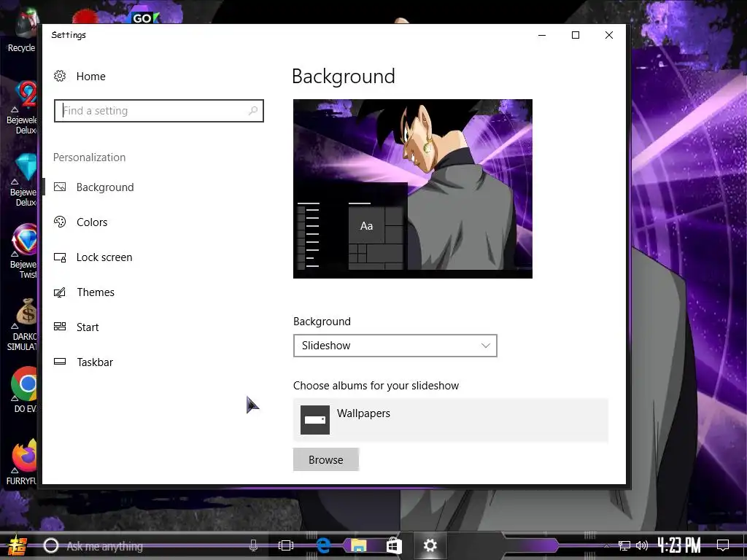Viewport: 747px width, 560px height.
Task: Click the Cortana microphone icon
Action: (x=253, y=545)
